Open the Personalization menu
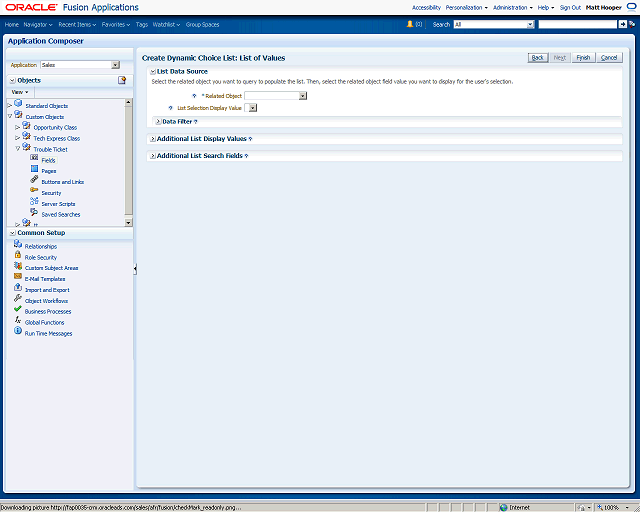The width and height of the screenshot is (640, 512). click(467, 7)
